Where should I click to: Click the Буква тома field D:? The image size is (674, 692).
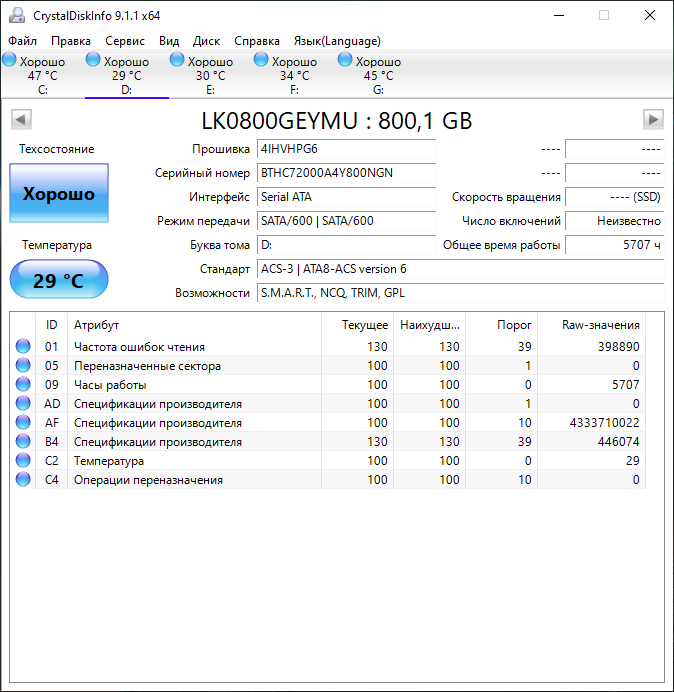click(346, 245)
